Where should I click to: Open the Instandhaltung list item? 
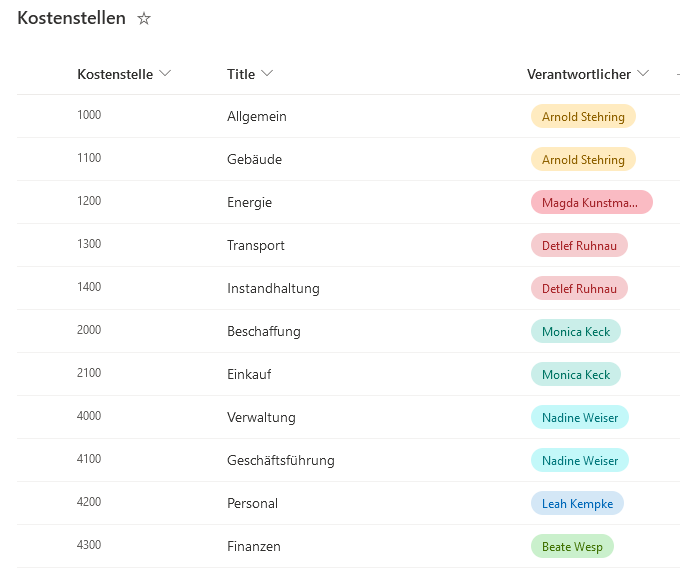point(273,289)
